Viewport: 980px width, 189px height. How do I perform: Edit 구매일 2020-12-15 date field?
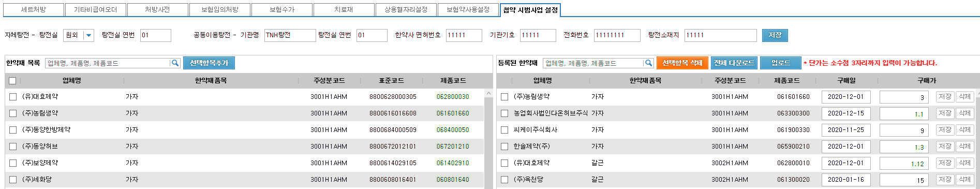(x=846, y=113)
